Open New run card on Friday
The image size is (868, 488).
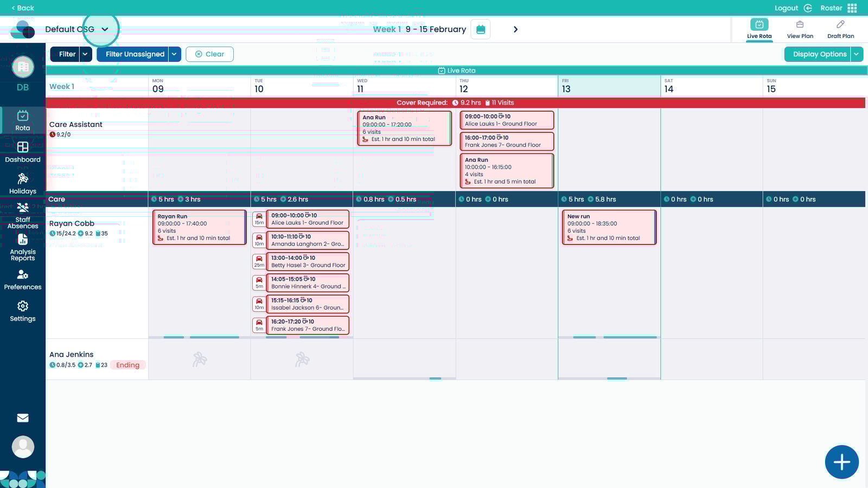[609, 227]
